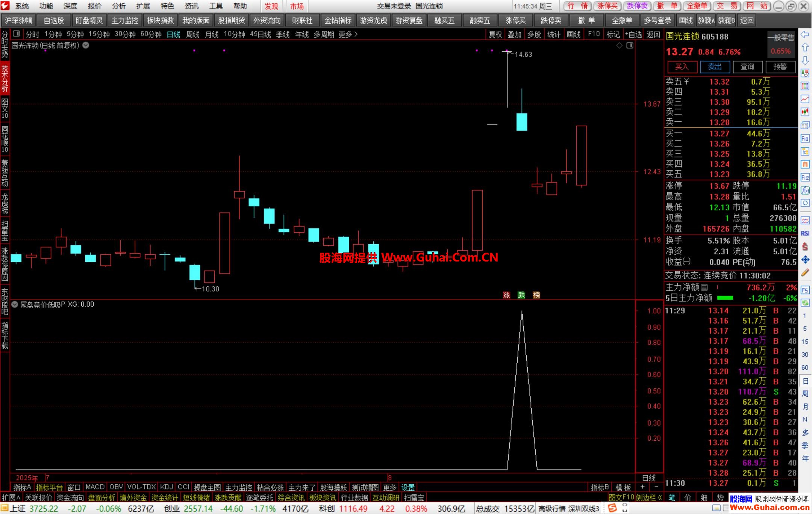
Task: Expand dropdown next to 国光连锁(日线,前复权)
Action: coord(86,45)
